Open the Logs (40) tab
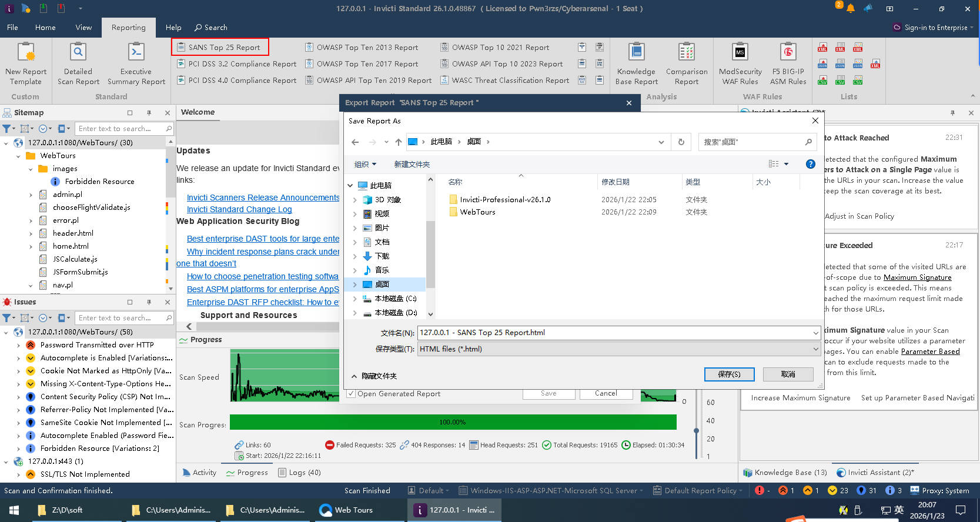 (299, 473)
